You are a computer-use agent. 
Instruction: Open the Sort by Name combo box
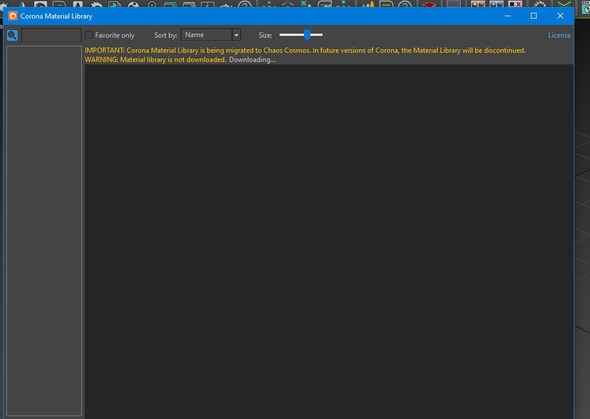[x=211, y=35]
